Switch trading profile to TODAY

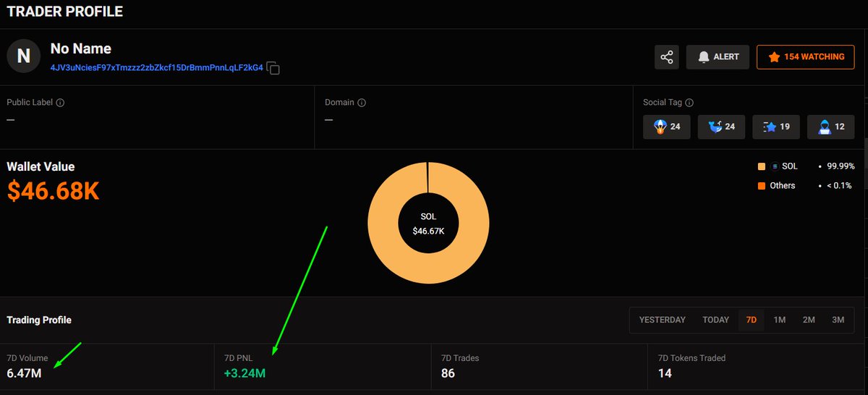(715, 320)
